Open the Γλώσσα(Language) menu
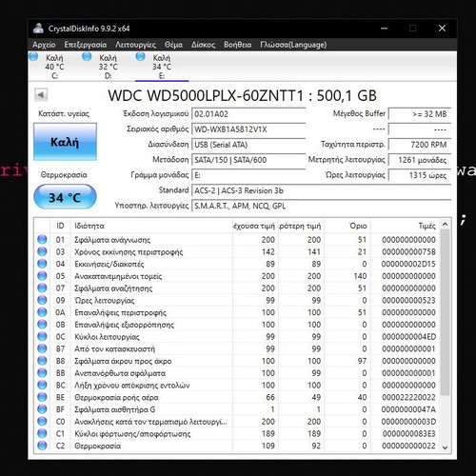The height and width of the screenshot is (476, 476). (x=293, y=45)
